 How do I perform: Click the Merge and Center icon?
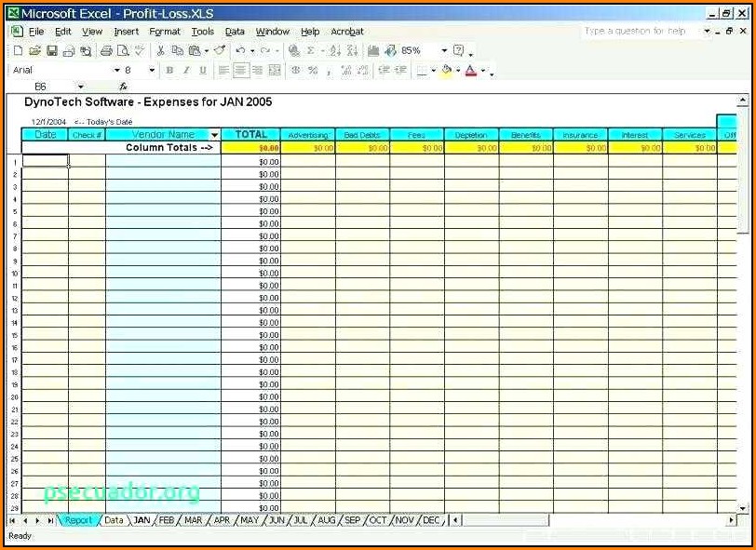[275, 71]
